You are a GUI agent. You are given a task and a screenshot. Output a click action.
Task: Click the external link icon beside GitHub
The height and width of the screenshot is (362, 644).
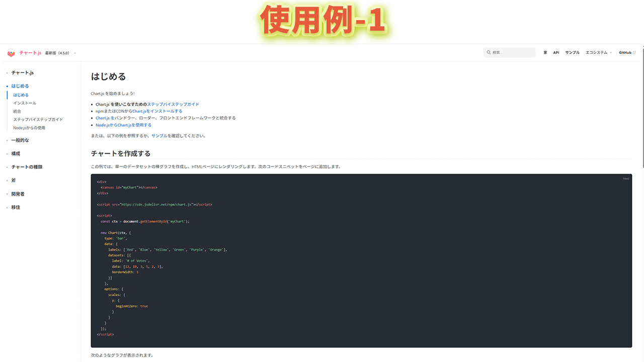click(x=634, y=53)
